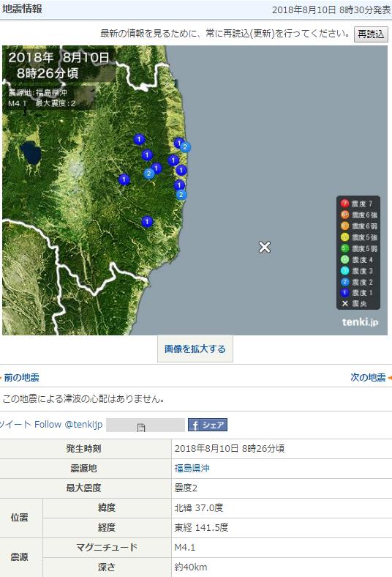This screenshot has width=392, height=577.
Task: Click the westernmost intensity 1 marker
Action: pos(124,179)
